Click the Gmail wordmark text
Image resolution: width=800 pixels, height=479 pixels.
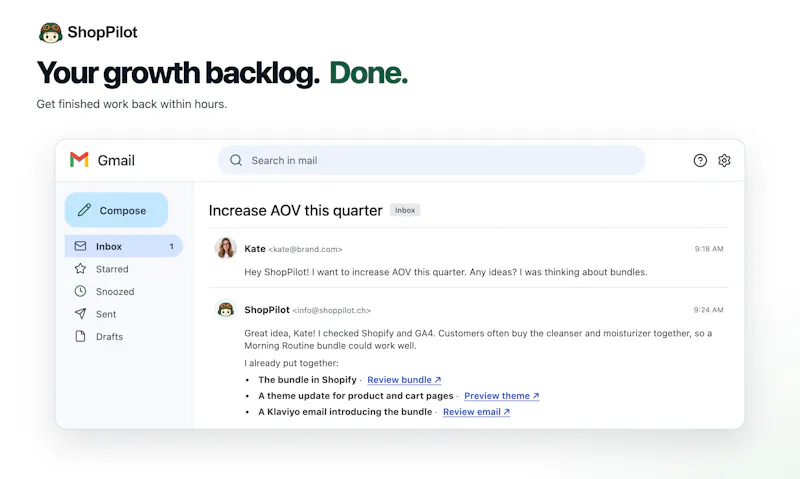click(116, 161)
